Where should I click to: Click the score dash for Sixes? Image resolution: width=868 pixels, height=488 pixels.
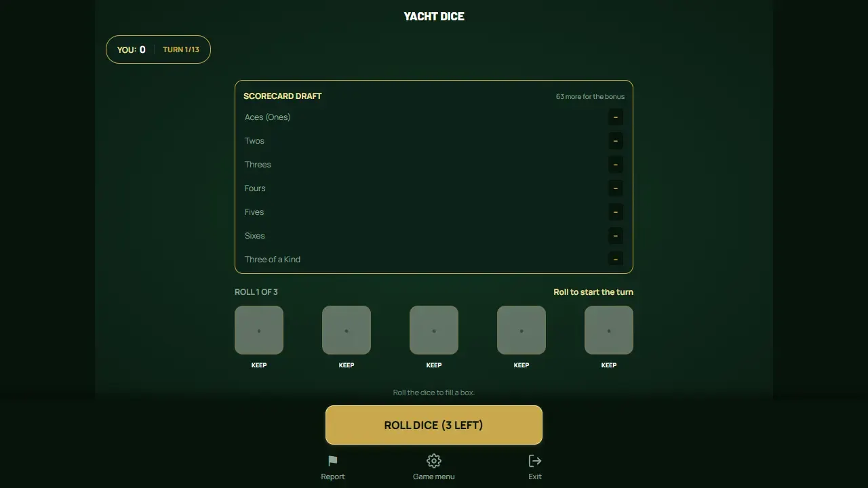[615, 236]
